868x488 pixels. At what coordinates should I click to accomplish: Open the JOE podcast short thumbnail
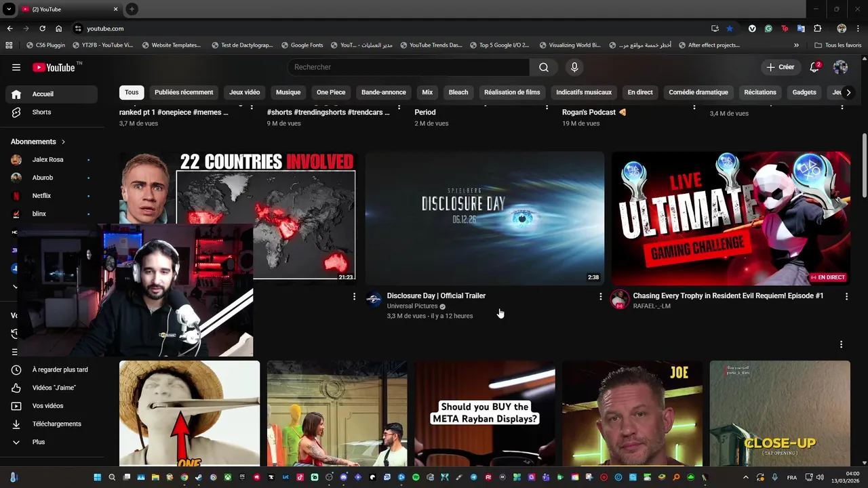[x=632, y=413]
